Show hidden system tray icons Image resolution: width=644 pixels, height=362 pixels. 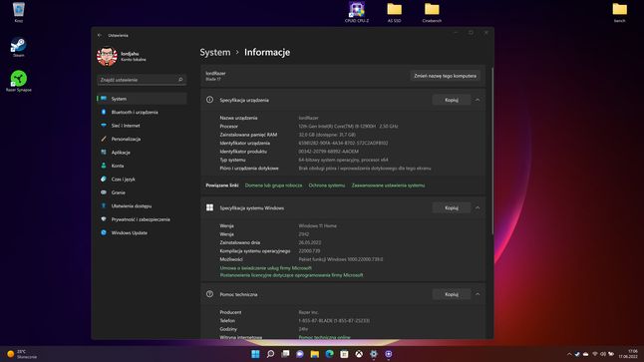pyautogui.click(x=569, y=354)
